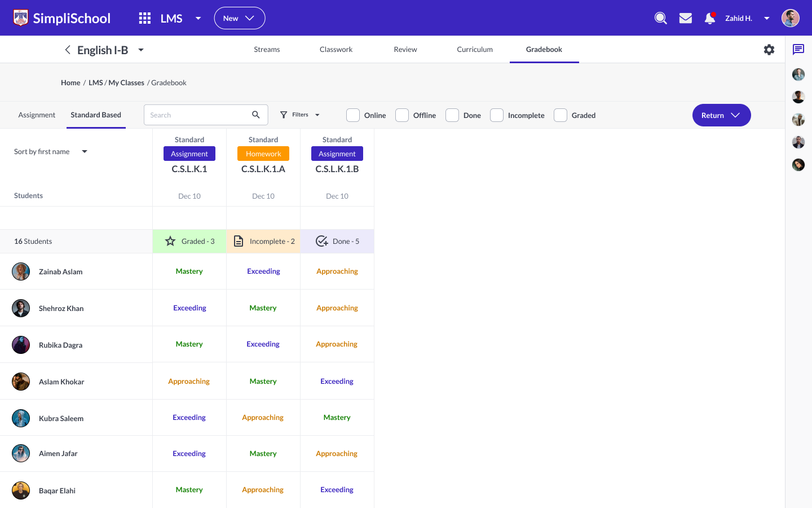The width and height of the screenshot is (812, 508).
Task: Open global search magnifier icon
Action: pyautogui.click(x=661, y=18)
